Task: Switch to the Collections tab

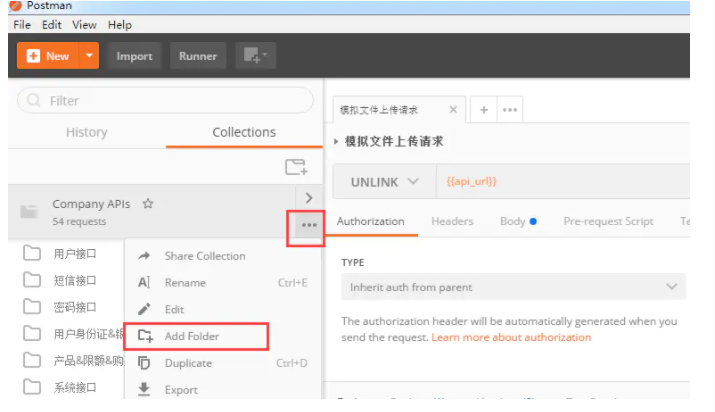Action: (x=244, y=132)
